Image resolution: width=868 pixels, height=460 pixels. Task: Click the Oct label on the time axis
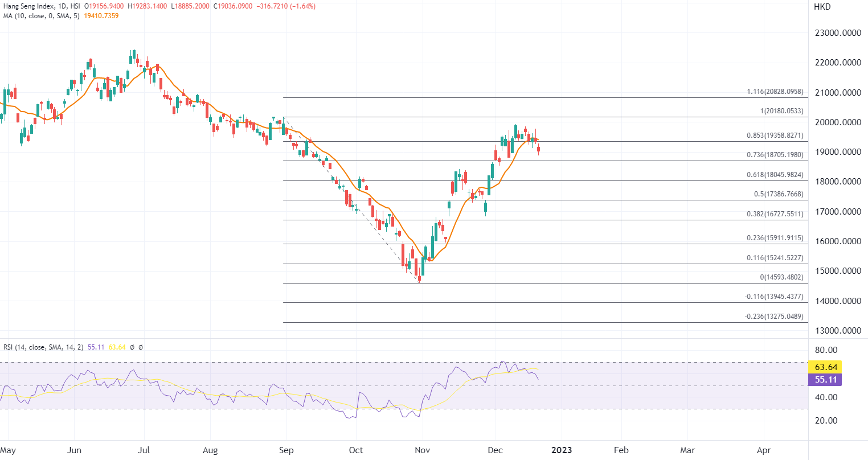pyautogui.click(x=356, y=450)
